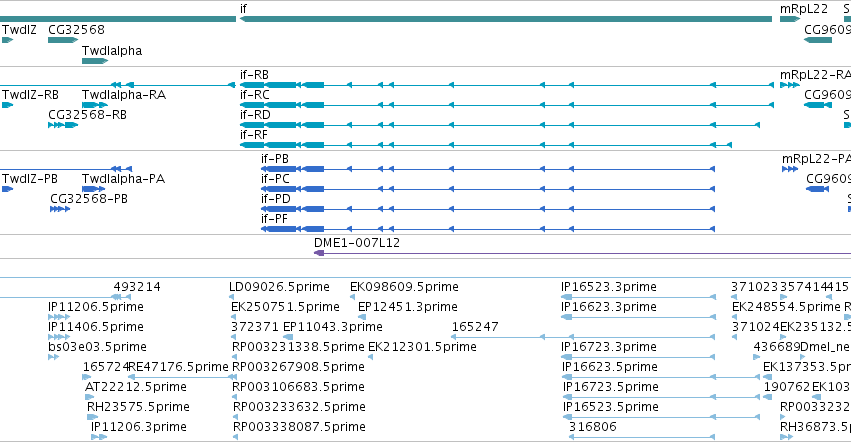
Task: Select IP16523.5prime EST
Action: point(661,418)
